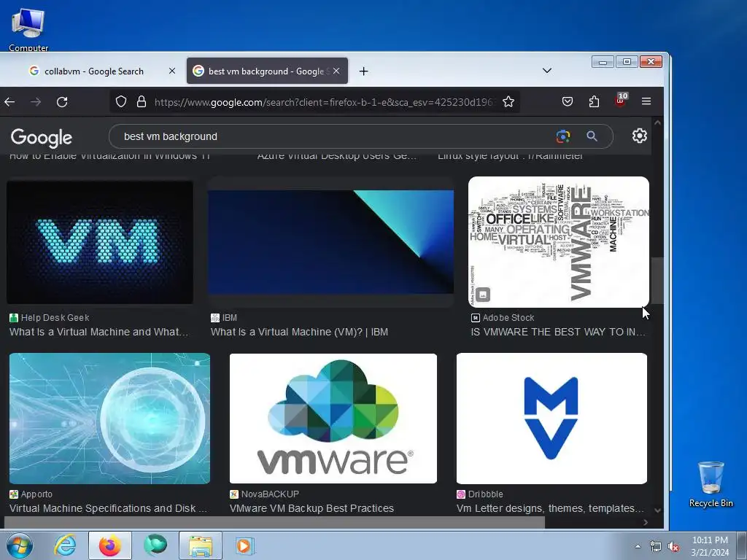747x560 pixels.
Task: Click the network tray icon
Action: click(x=656, y=547)
